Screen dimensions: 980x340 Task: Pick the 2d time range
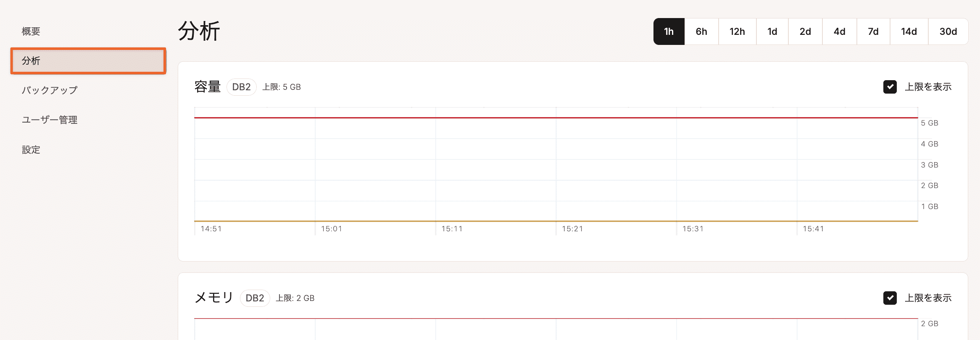tap(805, 31)
